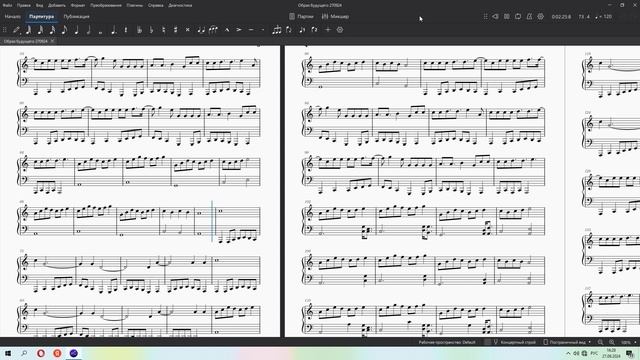Add a tie to the note

[x=200, y=29]
